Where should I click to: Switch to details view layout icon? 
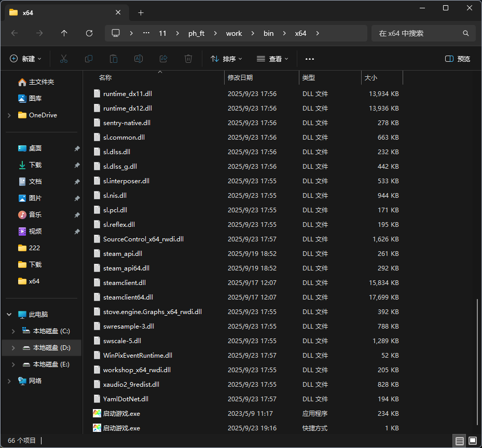tap(460, 441)
